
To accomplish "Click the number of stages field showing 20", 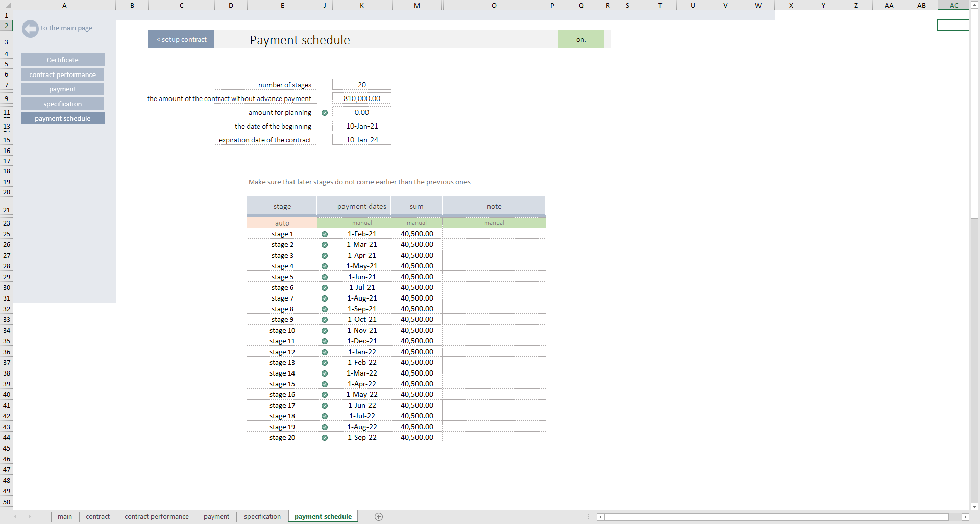I will click(x=362, y=85).
